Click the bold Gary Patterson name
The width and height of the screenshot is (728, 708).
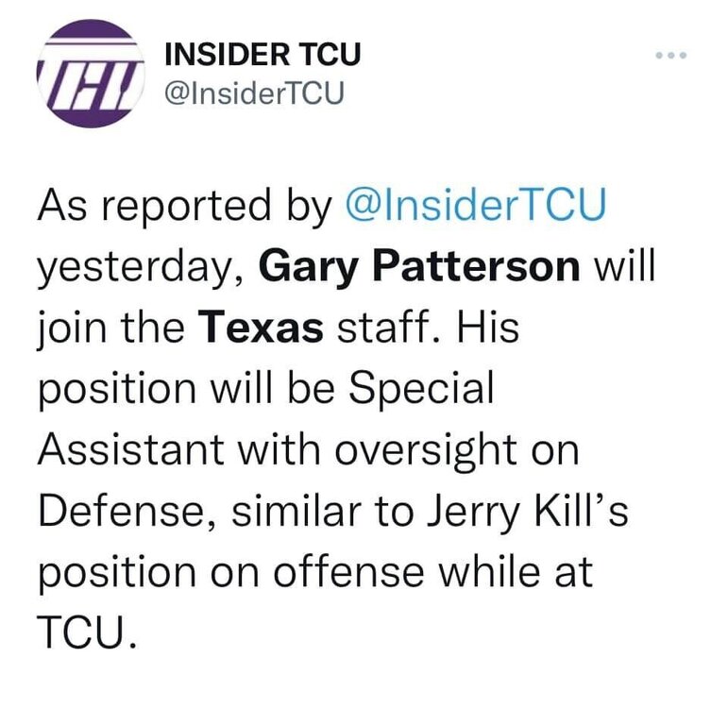[419, 269]
